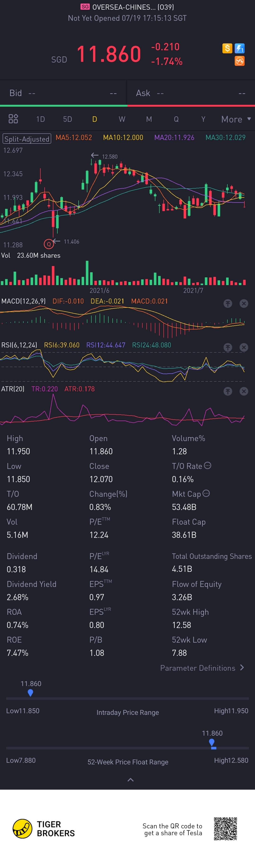
Task: Close the MACD indicator panel
Action: pyautogui.click(x=243, y=303)
